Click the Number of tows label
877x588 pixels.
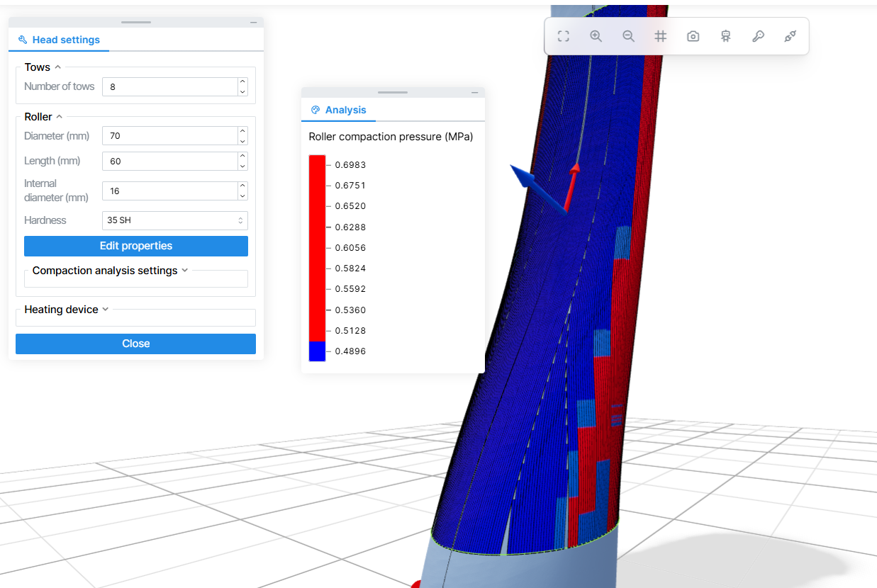point(60,86)
